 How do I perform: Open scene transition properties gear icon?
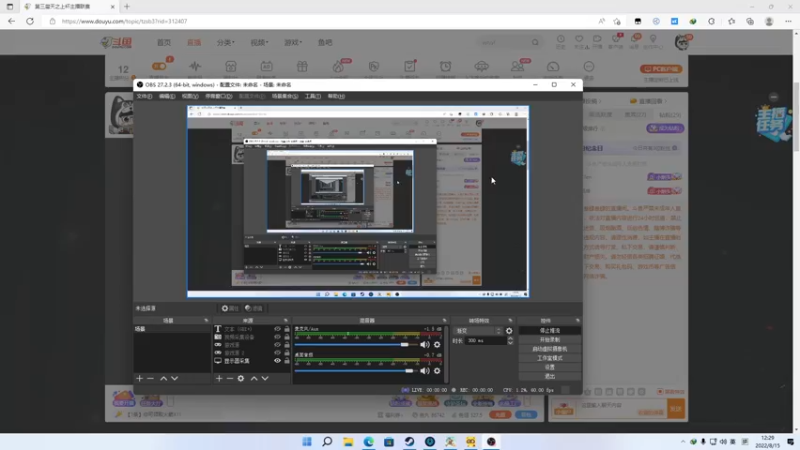(509, 331)
